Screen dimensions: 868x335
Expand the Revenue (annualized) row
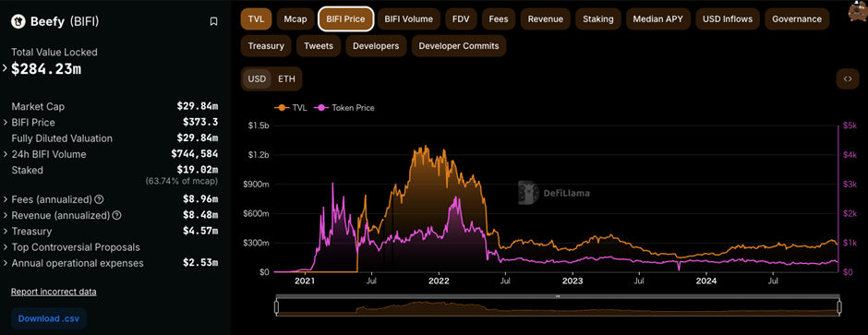tap(6, 215)
